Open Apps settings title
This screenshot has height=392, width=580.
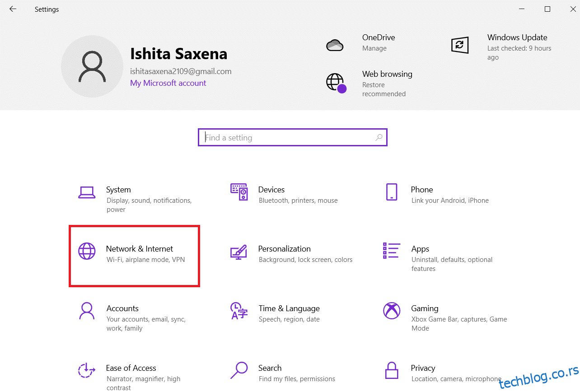pos(420,249)
